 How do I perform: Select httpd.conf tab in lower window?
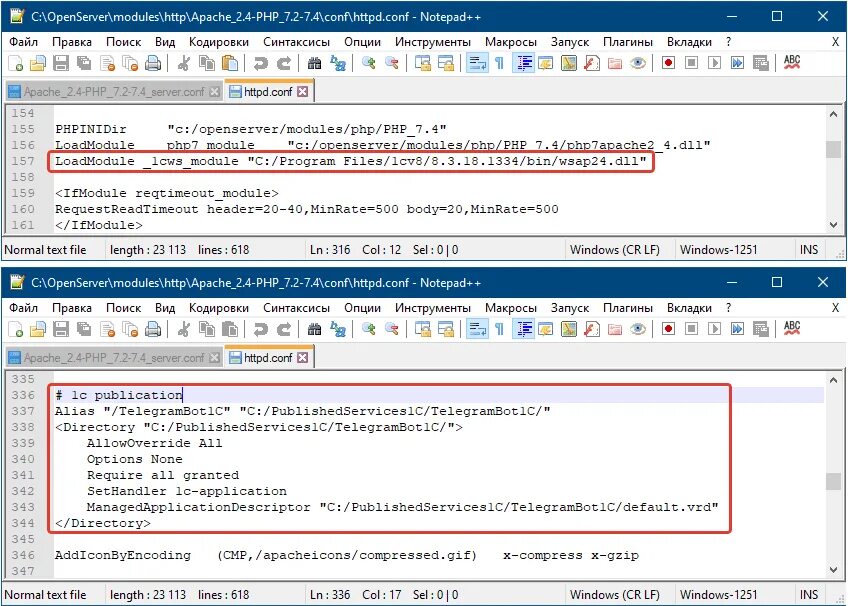[268, 358]
